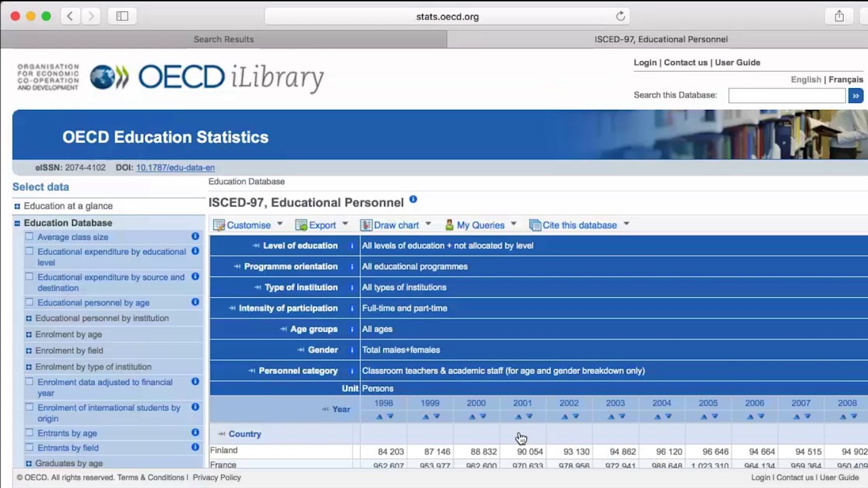Check the Entrants by field box

(x=29, y=447)
